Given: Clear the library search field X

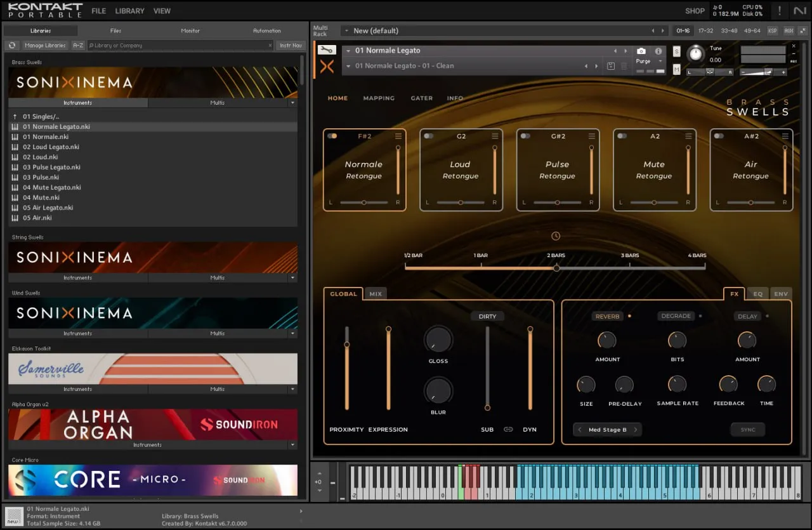Looking at the screenshot, I should [270, 46].
